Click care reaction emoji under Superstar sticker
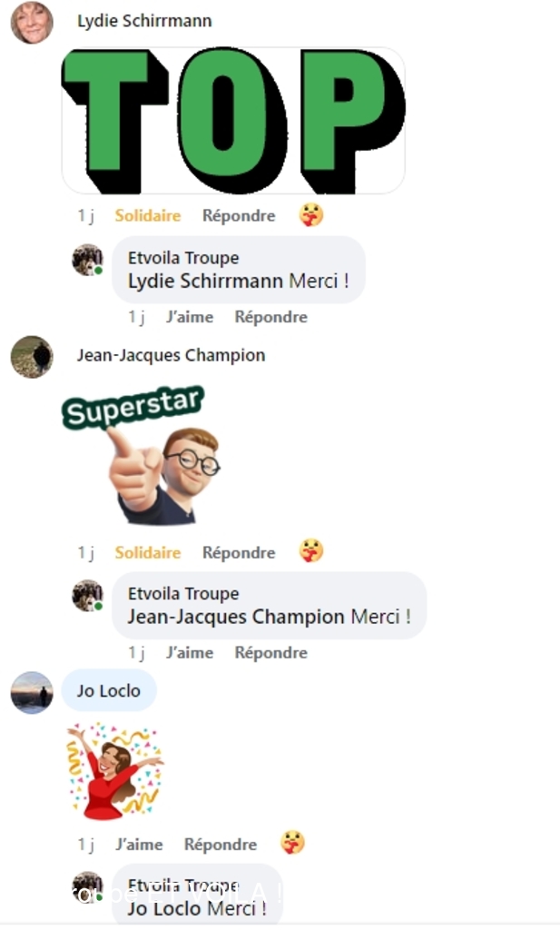The image size is (560, 930). tap(311, 550)
